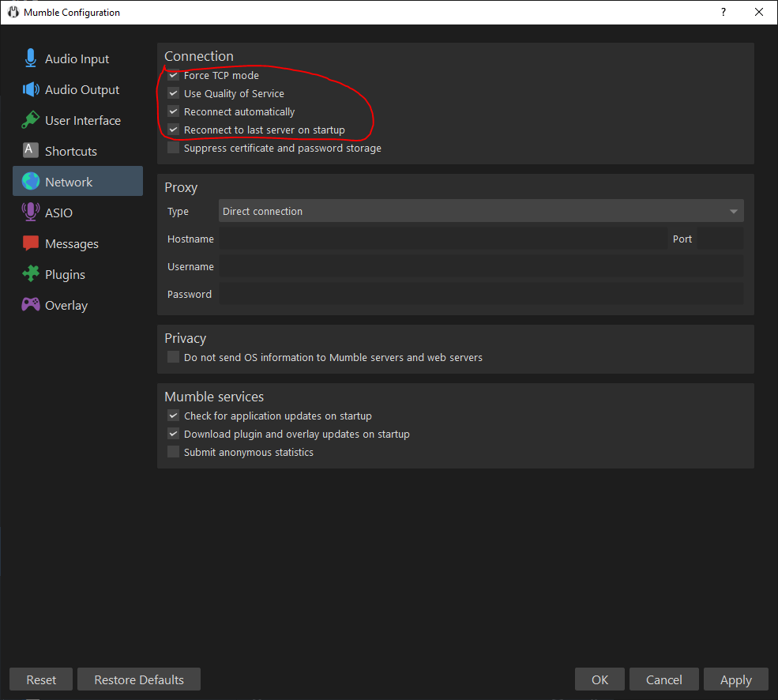Click the OK button
Screen dimensions: 778x700
(x=599, y=679)
